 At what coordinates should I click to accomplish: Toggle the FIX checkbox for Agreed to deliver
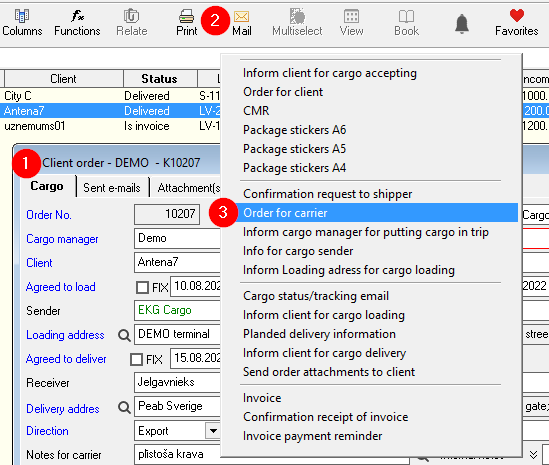tap(136, 359)
